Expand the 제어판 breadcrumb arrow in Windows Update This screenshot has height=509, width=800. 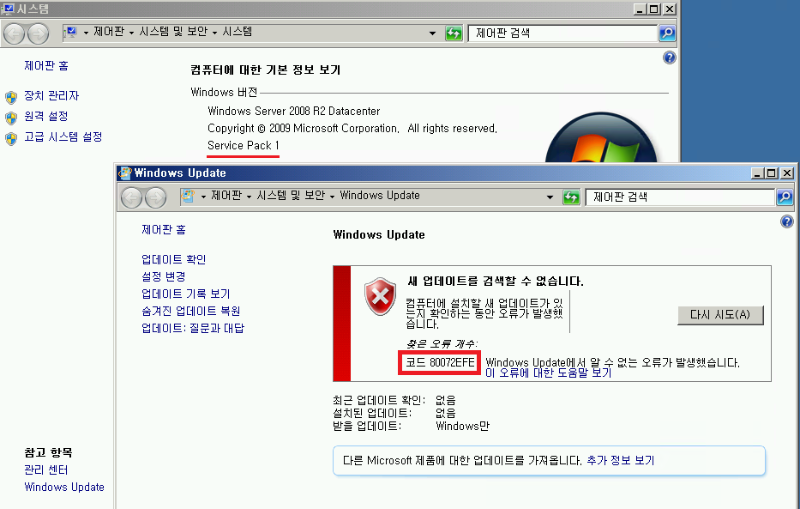(249, 196)
